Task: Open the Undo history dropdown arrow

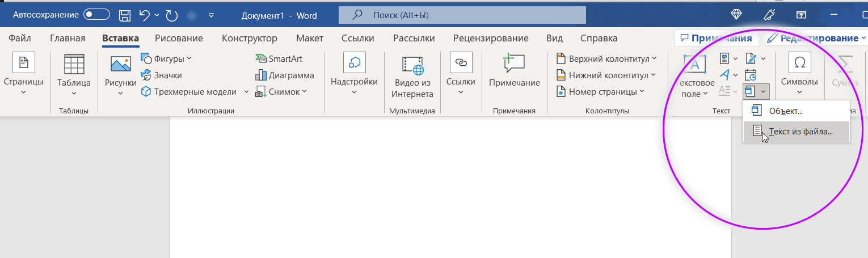Action: 157,15
